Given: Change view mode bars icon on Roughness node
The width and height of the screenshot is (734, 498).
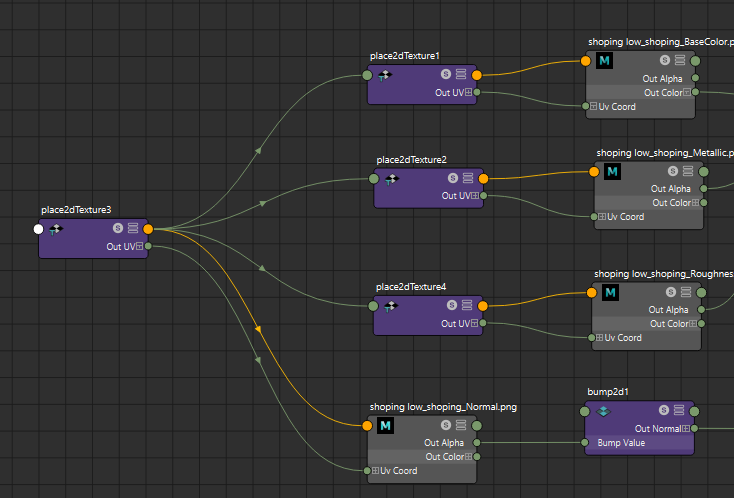Looking at the screenshot, I should click(x=685, y=292).
